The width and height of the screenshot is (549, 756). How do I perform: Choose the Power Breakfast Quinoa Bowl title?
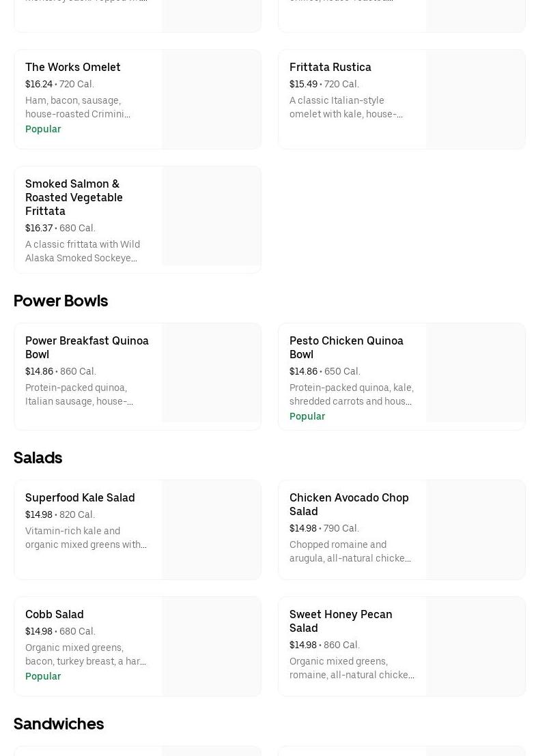87,347
